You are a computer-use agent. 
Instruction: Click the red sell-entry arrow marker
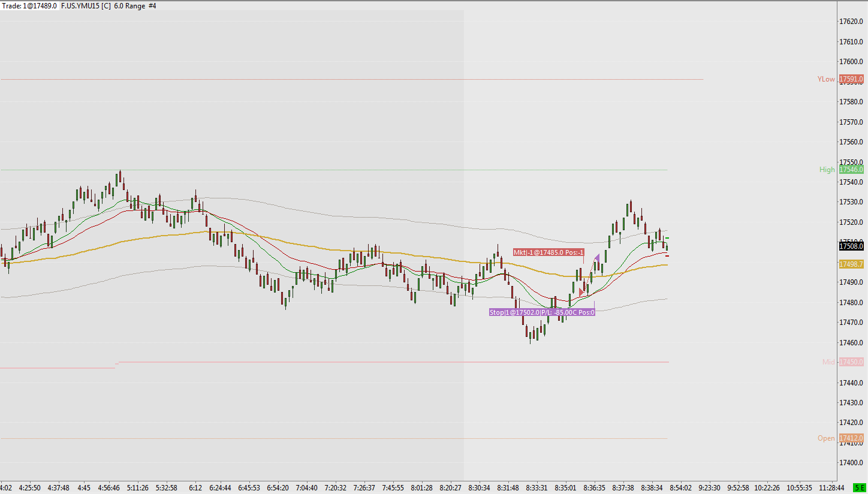(581, 292)
